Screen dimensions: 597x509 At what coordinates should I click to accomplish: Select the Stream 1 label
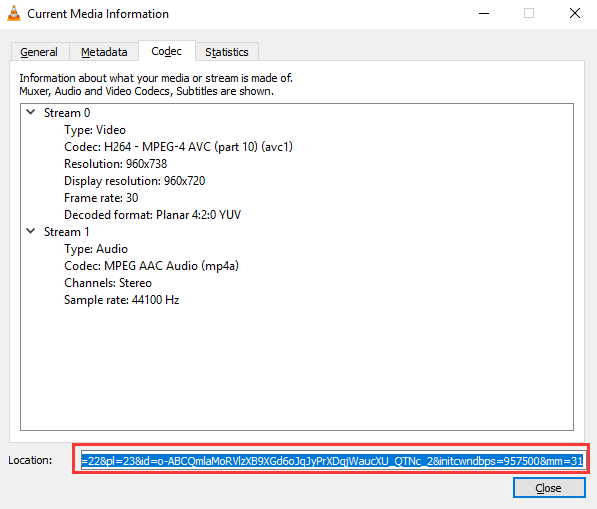67,232
